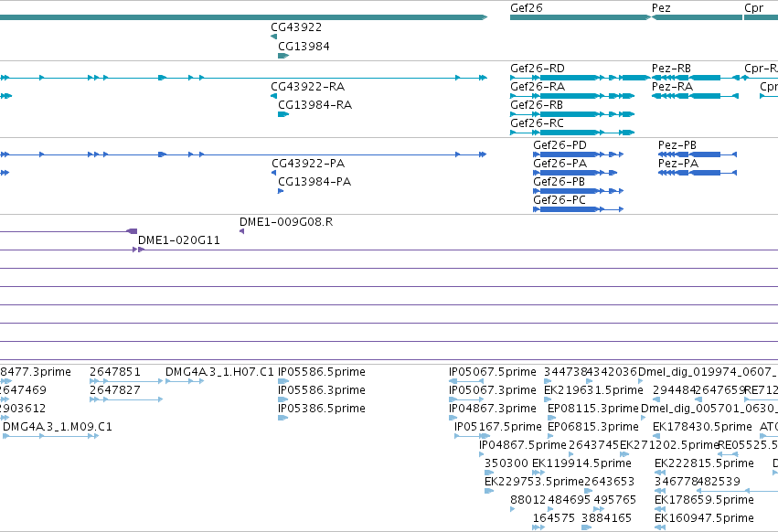The image size is (778, 532).
Task: Select the EK119914.5prime feature
Action: 538,473
